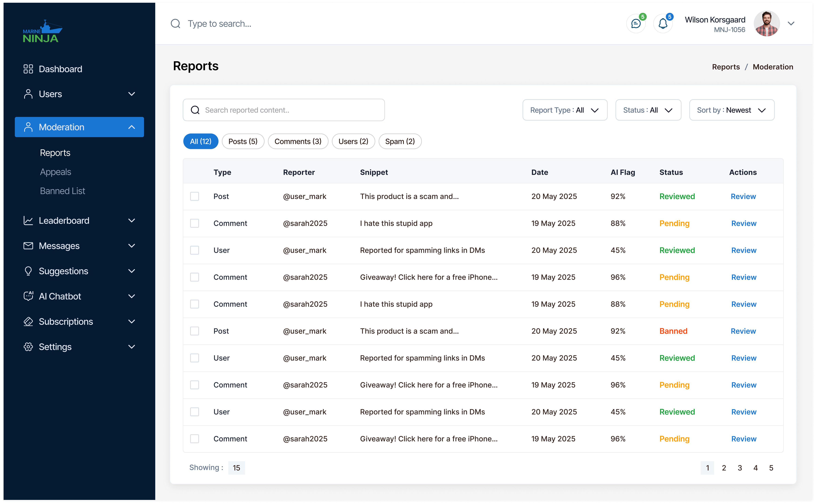816x504 pixels.
Task: Click the Search reported content field
Action: 283,110
